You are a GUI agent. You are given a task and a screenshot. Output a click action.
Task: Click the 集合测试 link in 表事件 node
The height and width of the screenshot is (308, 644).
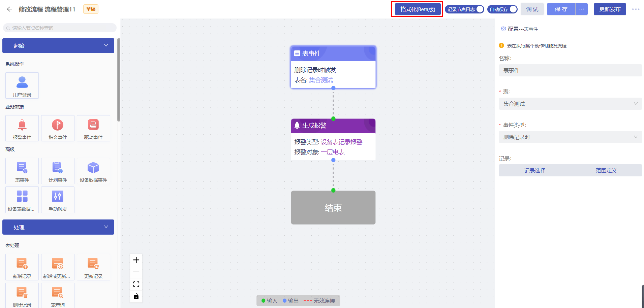pyautogui.click(x=321, y=80)
